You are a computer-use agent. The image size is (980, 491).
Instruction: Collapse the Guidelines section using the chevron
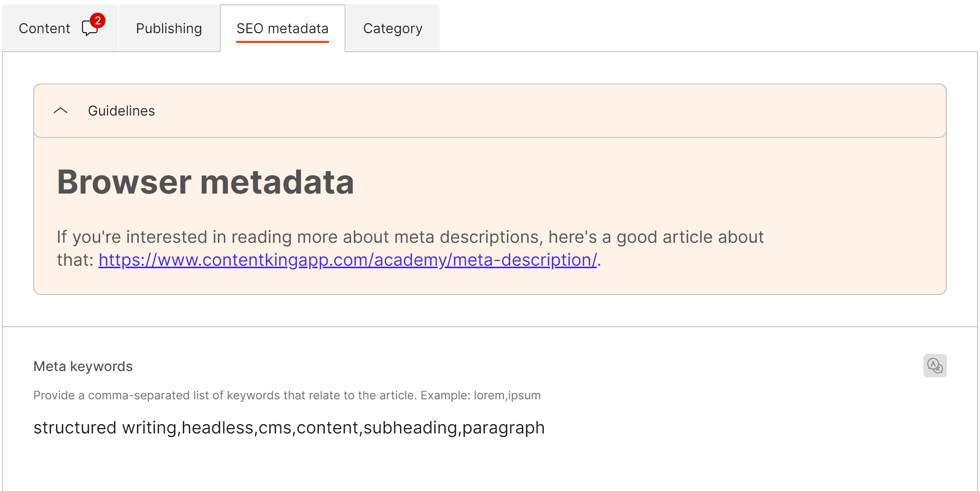(x=61, y=111)
